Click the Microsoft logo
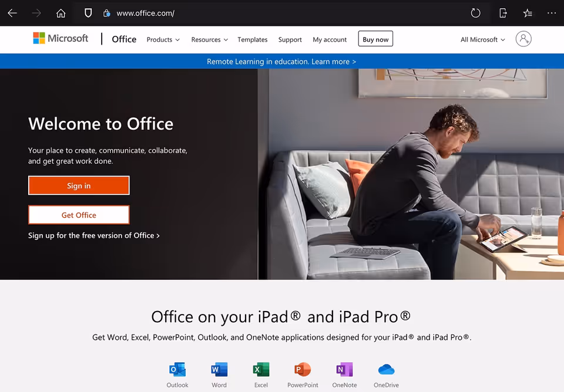This screenshot has width=564, height=392. 61,38
